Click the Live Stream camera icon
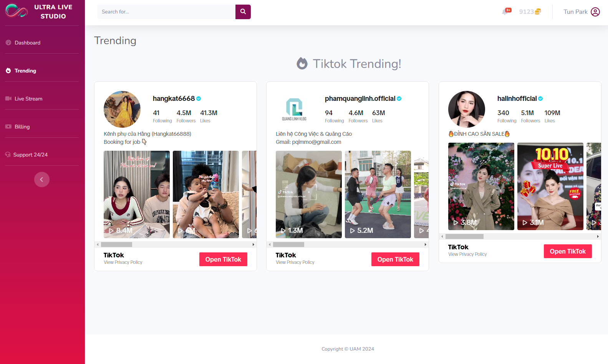This screenshot has width=608, height=364. [x=8, y=99]
